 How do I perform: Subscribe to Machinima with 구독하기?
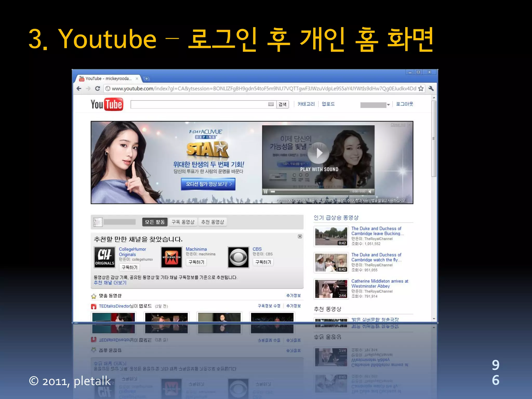coord(196,262)
